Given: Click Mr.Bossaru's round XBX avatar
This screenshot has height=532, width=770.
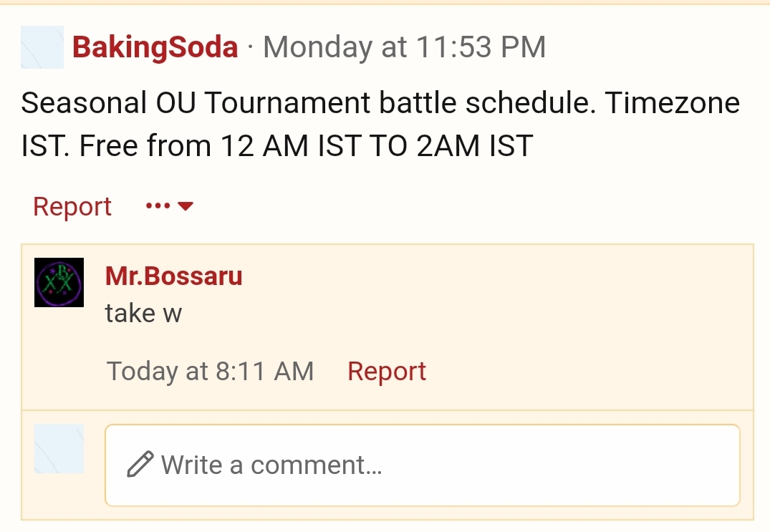Looking at the screenshot, I should (x=59, y=282).
